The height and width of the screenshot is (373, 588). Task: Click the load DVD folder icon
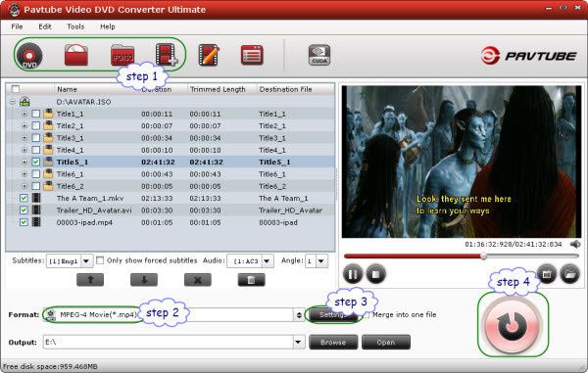point(76,55)
